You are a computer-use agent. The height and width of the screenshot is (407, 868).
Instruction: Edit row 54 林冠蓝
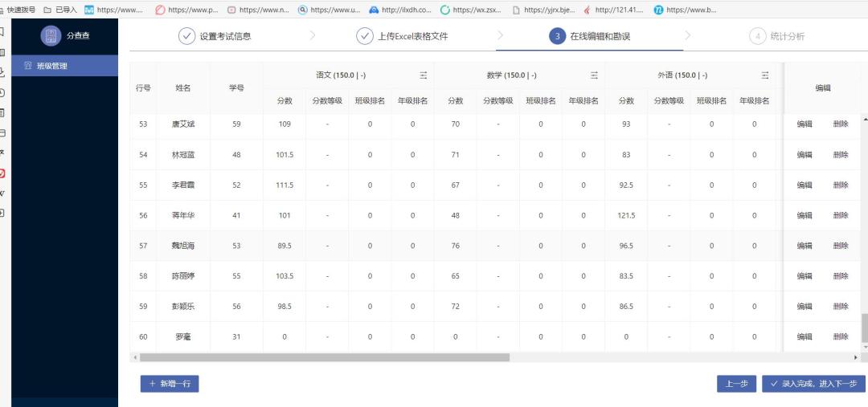pyautogui.click(x=805, y=155)
